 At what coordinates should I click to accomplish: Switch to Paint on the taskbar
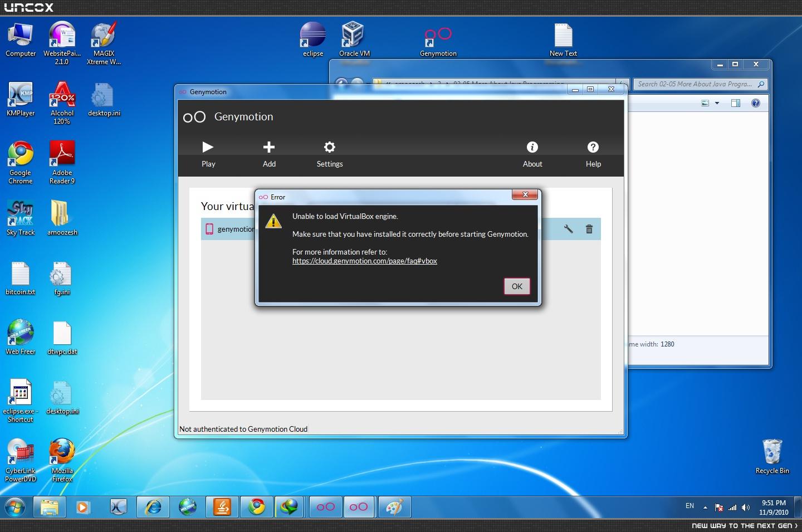pyautogui.click(x=394, y=507)
